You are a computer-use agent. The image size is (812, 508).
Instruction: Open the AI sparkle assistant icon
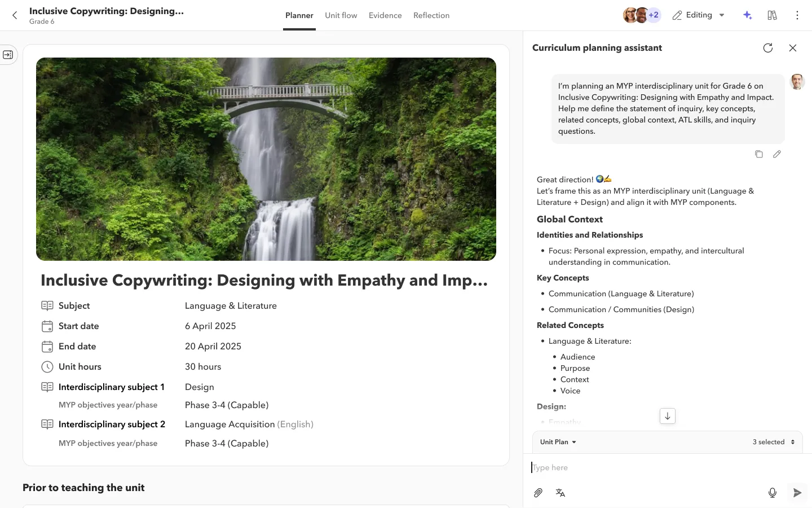point(748,15)
